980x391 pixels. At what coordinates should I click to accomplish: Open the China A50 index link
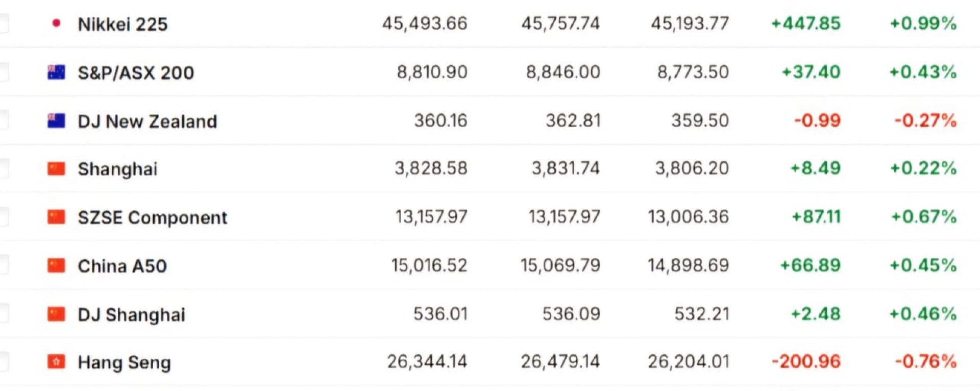click(x=122, y=266)
